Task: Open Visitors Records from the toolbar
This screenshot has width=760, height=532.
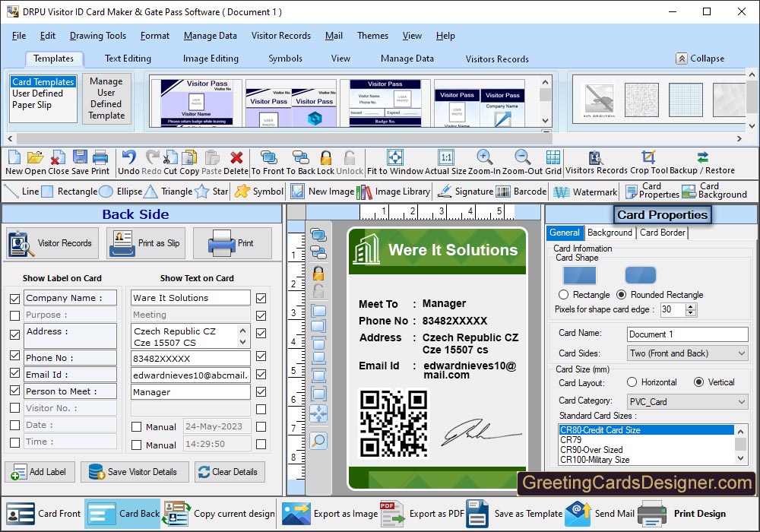Action: [x=596, y=163]
